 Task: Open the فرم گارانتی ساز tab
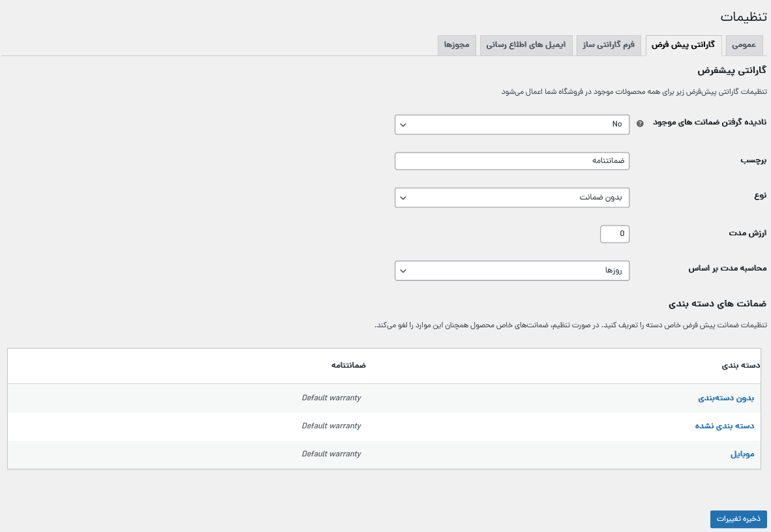click(x=609, y=45)
